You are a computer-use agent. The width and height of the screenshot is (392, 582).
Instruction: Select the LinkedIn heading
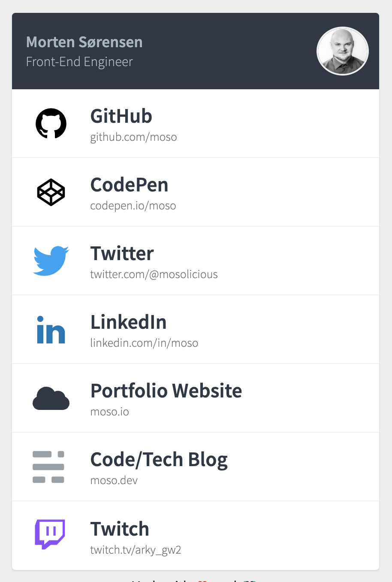(x=128, y=322)
